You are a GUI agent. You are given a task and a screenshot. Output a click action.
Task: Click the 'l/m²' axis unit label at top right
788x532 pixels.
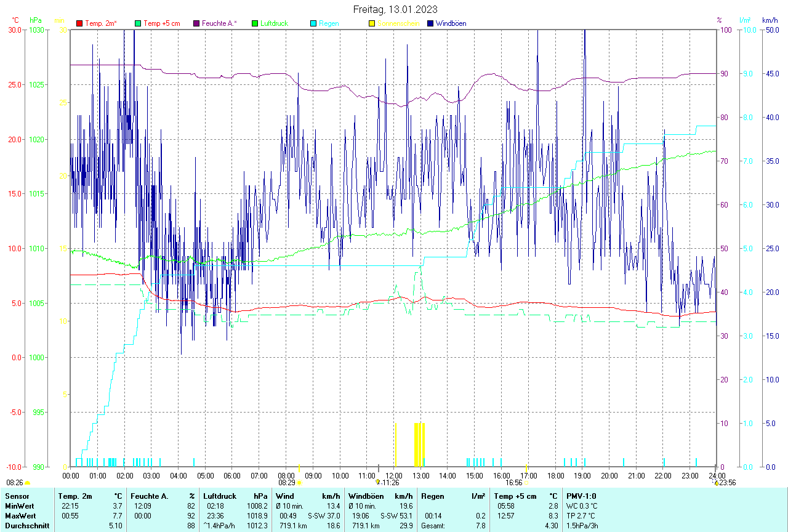click(x=746, y=20)
